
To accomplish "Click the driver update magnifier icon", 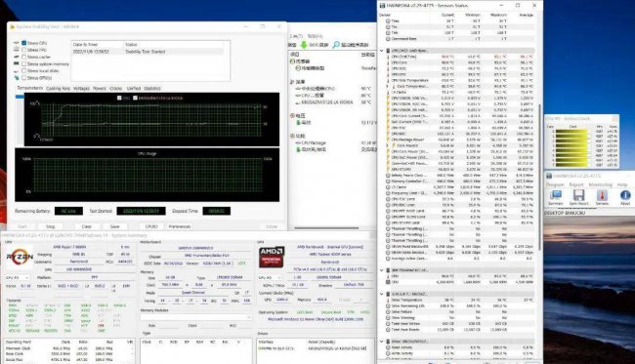I will (336, 45).
